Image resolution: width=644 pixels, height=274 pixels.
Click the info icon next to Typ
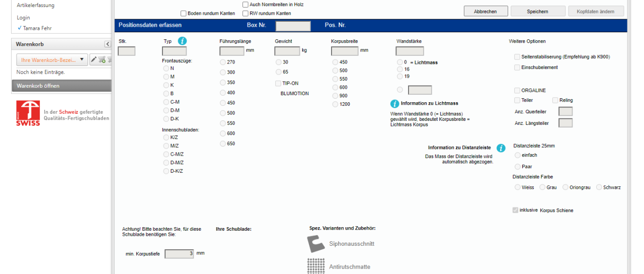click(182, 41)
